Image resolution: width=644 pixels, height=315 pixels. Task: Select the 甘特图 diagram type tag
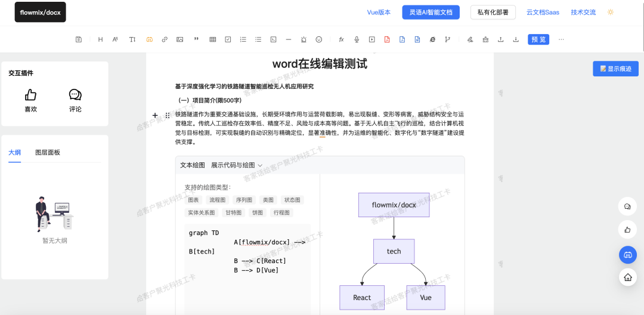coord(234,213)
